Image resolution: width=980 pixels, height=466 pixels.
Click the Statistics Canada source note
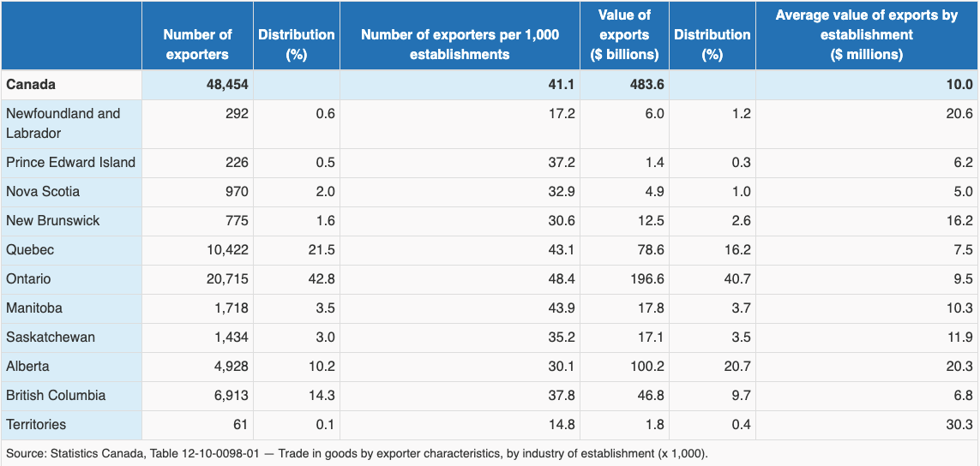[357, 453]
